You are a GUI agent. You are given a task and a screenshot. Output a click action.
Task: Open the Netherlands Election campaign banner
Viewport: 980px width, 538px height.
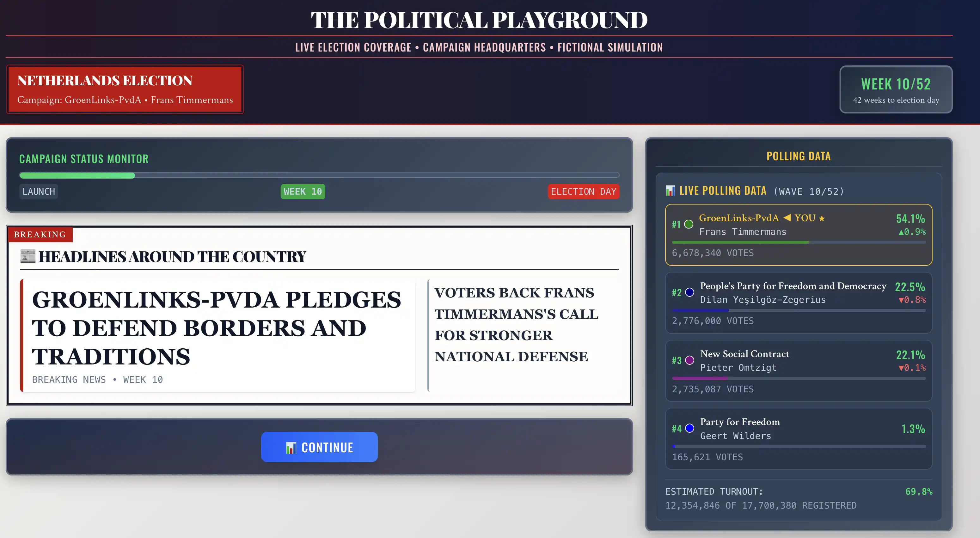[125, 89]
